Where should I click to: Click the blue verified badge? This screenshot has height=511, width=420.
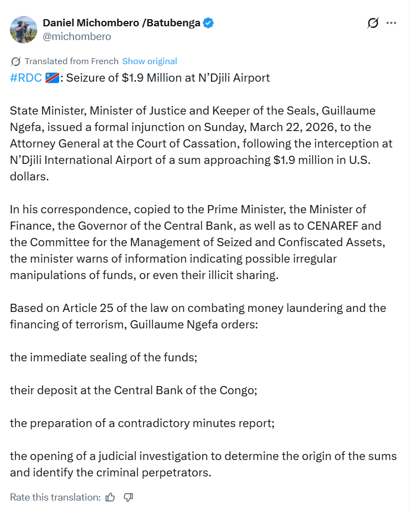point(209,23)
